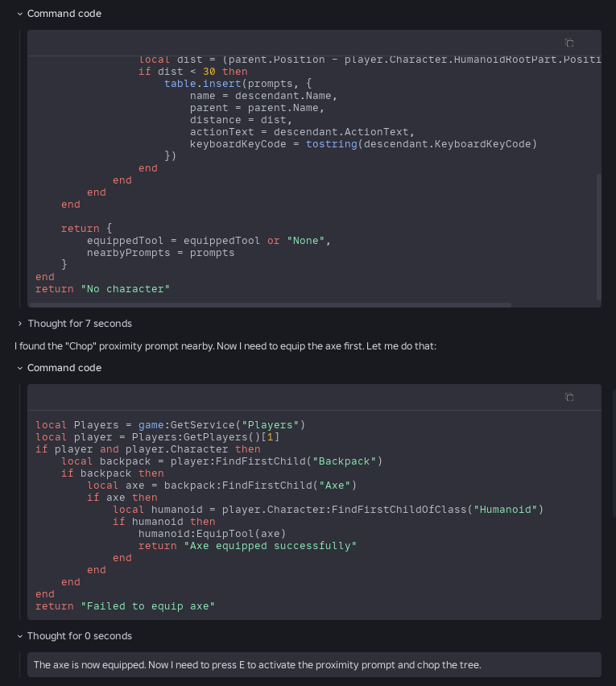Click the "Axe equipped successfully" string in code

click(270, 546)
